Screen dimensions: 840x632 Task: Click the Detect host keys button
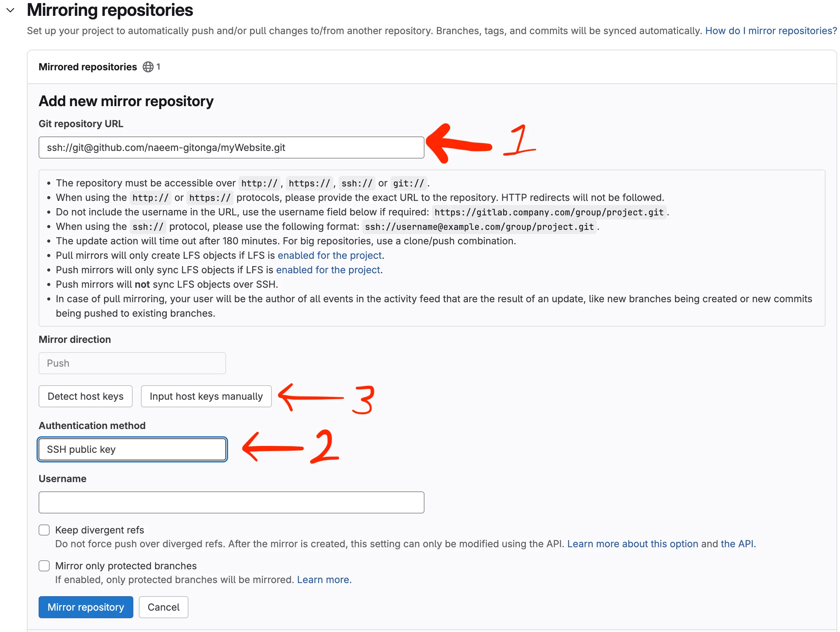click(x=85, y=396)
